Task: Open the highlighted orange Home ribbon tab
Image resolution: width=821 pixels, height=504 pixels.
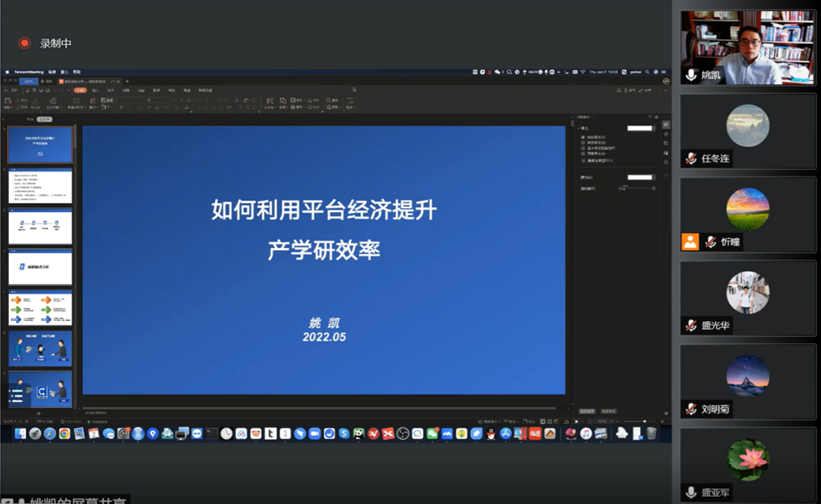Action: (80, 90)
